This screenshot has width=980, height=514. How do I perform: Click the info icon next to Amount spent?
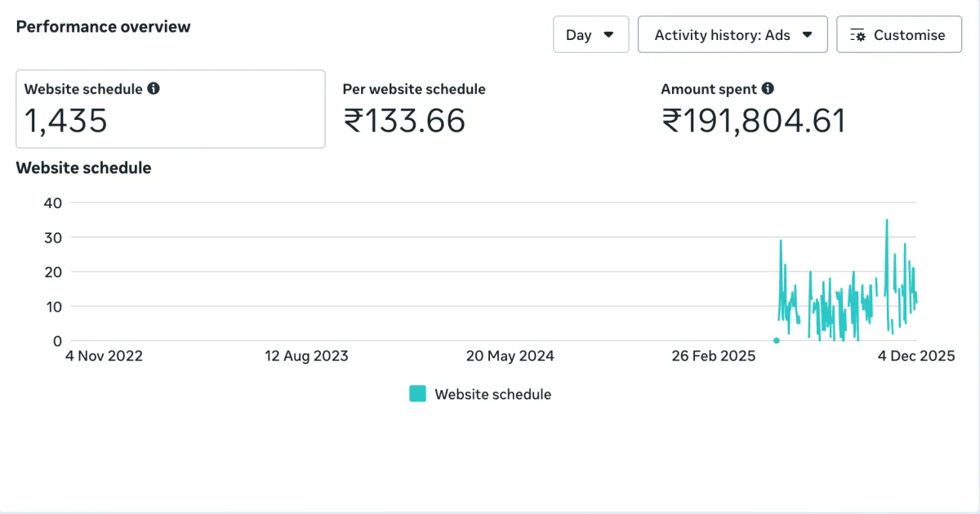pos(768,89)
